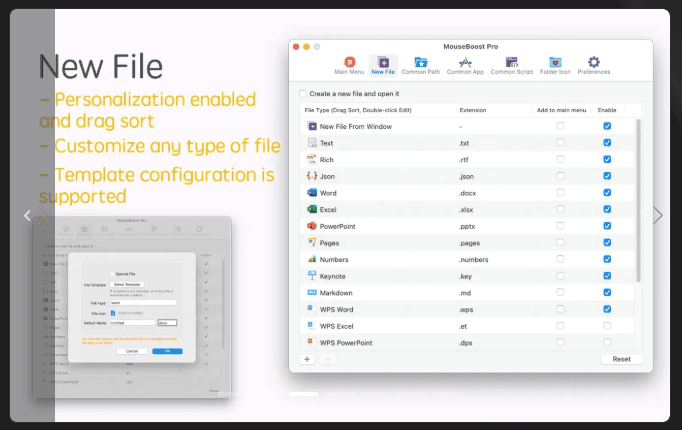Screen dimensions: 682x430
Task: Select the active carousel page indicator
Action: click(304, 394)
